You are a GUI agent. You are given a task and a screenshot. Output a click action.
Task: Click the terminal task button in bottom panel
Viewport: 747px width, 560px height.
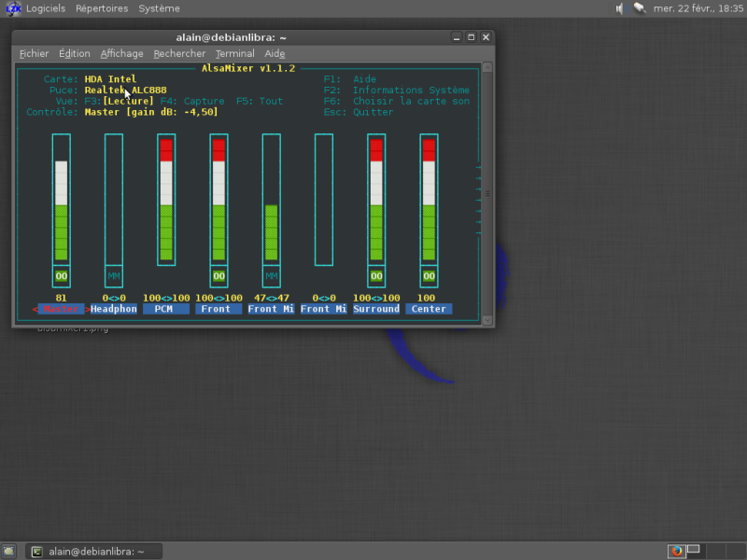[93, 552]
